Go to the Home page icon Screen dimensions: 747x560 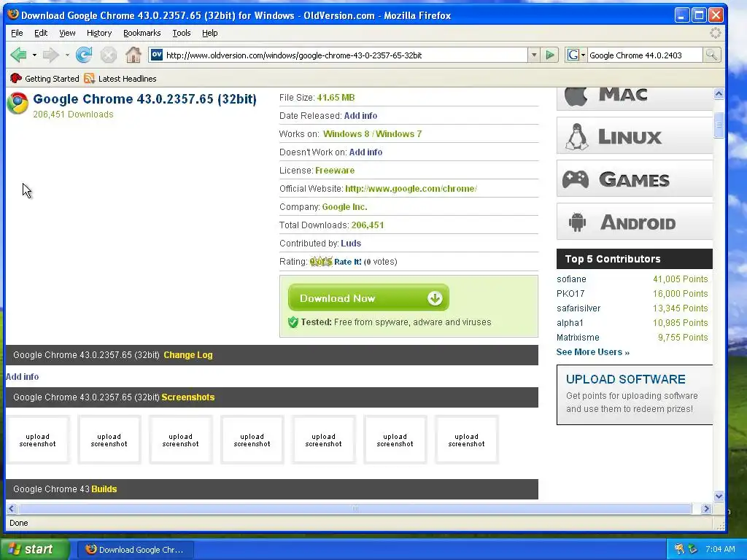click(x=133, y=55)
